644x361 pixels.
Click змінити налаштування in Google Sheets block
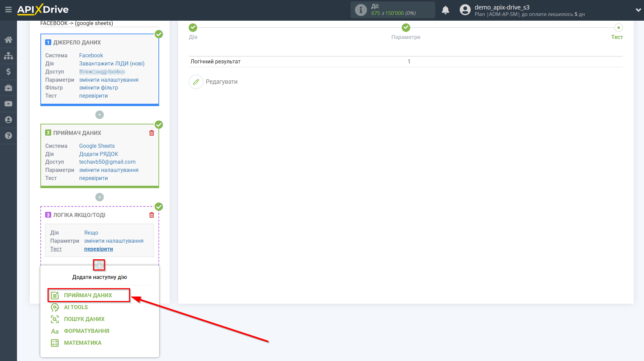(x=109, y=170)
